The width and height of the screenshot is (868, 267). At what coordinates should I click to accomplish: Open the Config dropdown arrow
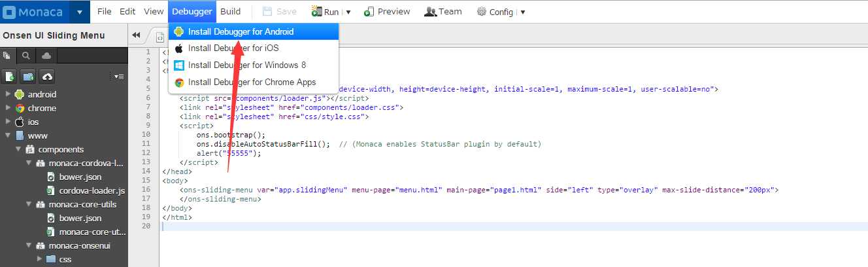point(523,12)
